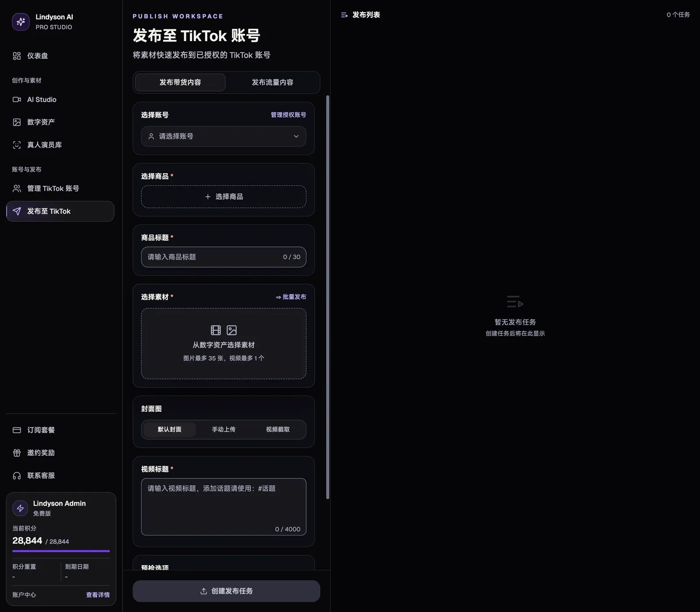This screenshot has height=612, width=700.
Task: Click the 免费版 plan label
Action: [x=42, y=514]
